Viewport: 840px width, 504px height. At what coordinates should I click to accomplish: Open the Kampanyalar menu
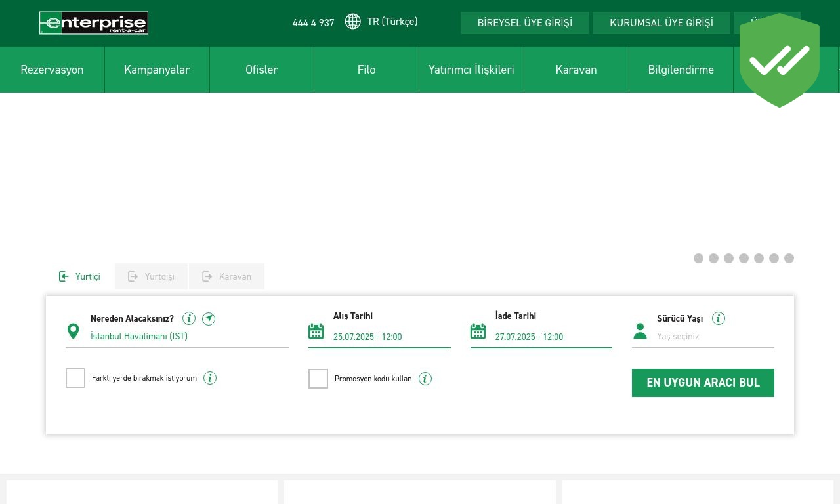tap(157, 70)
